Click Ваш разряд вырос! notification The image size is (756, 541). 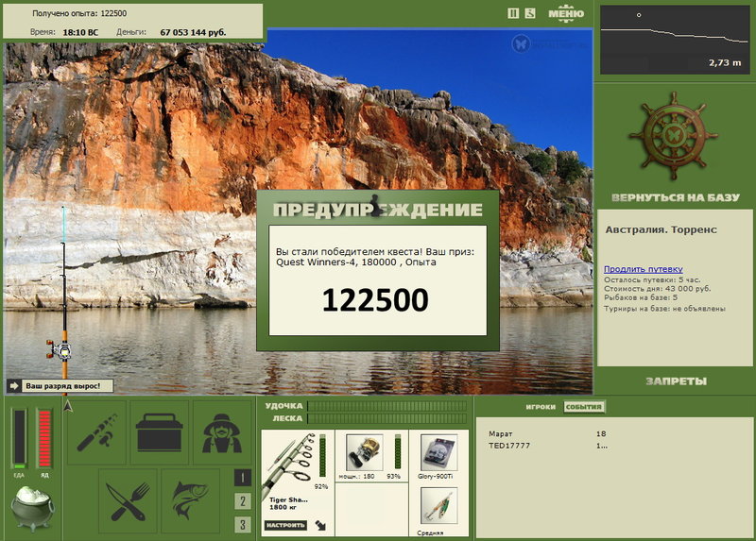[65, 386]
